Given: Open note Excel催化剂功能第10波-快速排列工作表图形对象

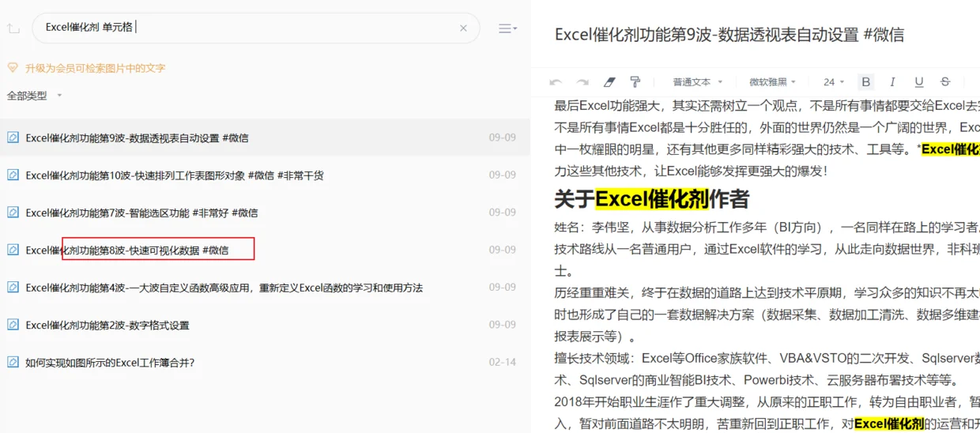Looking at the screenshot, I should (x=265, y=175).
